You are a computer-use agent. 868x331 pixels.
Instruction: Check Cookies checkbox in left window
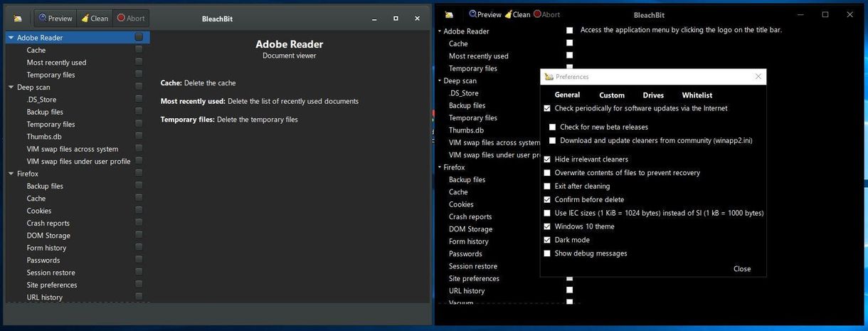pos(139,210)
